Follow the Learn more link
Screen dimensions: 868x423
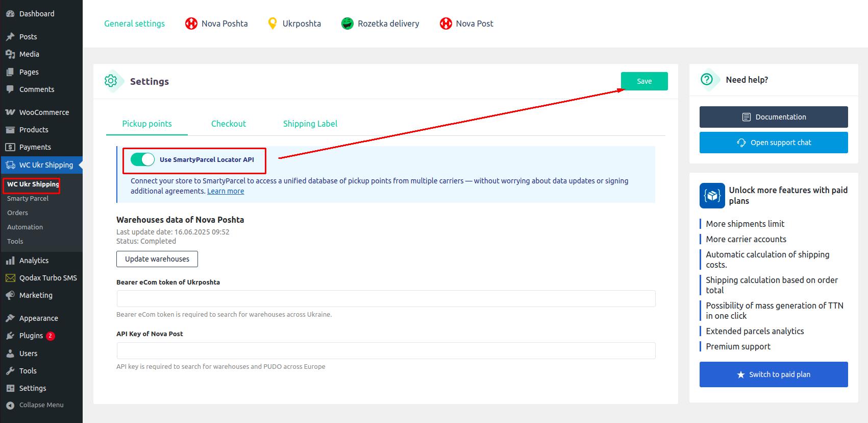(226, 191)
